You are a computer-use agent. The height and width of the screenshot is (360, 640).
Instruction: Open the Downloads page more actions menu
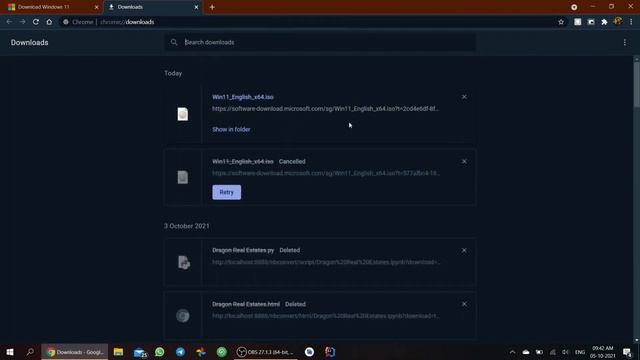point(624,42)
